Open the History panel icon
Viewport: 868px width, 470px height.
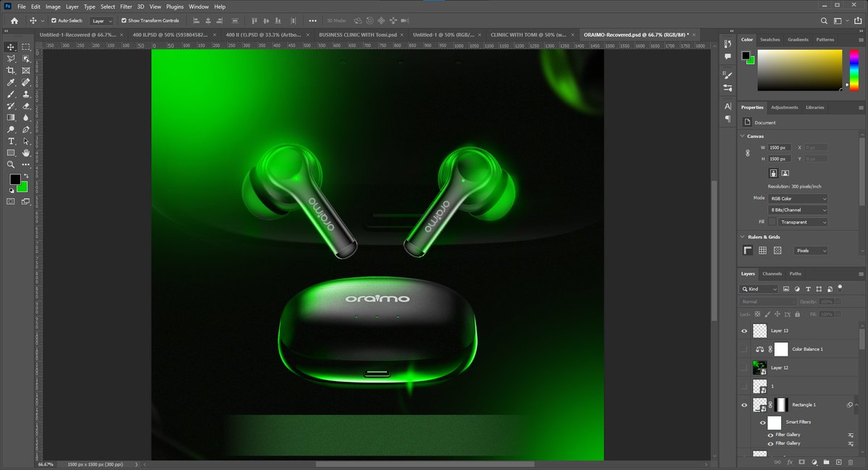point(728,43)
